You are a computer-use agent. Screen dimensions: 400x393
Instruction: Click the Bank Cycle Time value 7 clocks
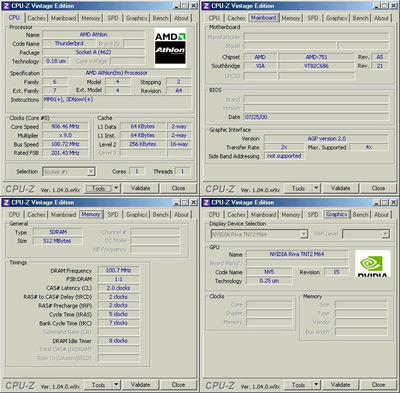118,323
